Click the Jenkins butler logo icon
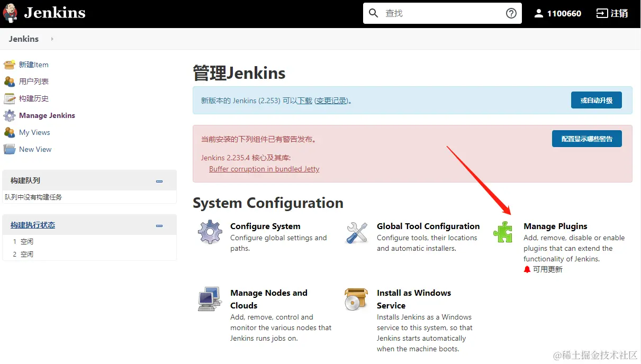 (x=11, y=13)
